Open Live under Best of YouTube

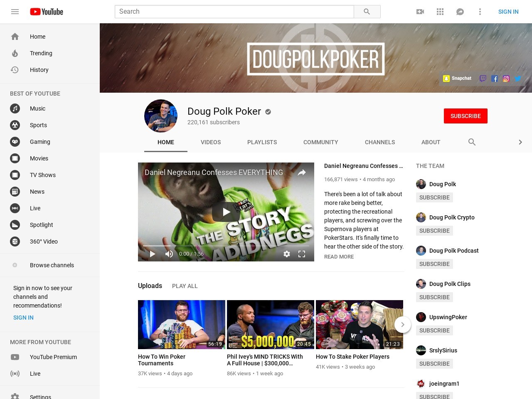pyautogui.click(x=50, y=208)
